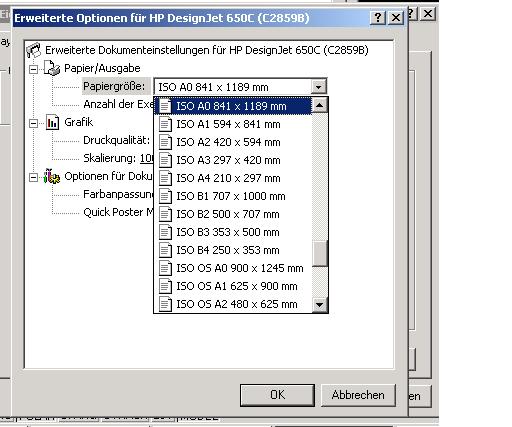The width and height of the screenshot is (512, 427).
Task: Select the Grafik label
Action: click(79, 122)
